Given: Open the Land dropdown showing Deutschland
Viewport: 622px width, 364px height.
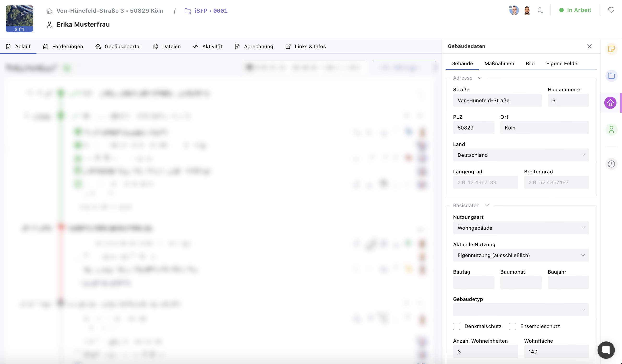Looking at the screenshot, I should click(521, 155).
